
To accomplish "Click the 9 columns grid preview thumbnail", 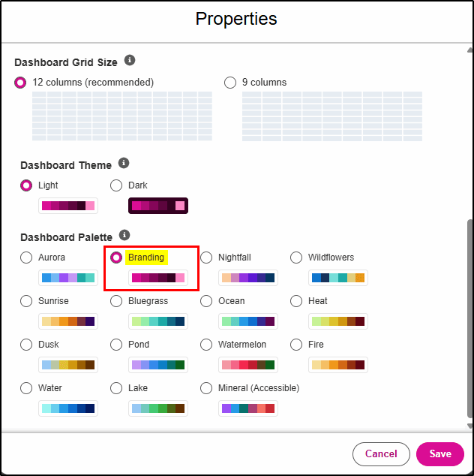I will (x=332, y=116).
